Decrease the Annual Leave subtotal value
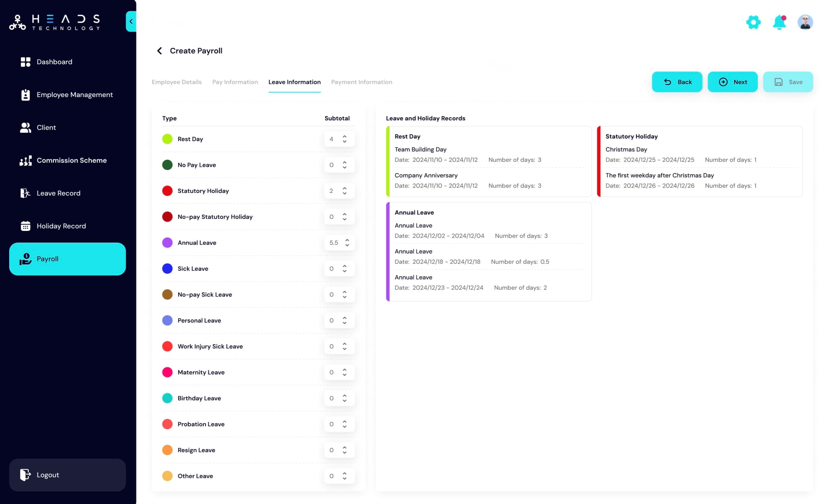Screen dimensions: 827x504 [347, 245]
